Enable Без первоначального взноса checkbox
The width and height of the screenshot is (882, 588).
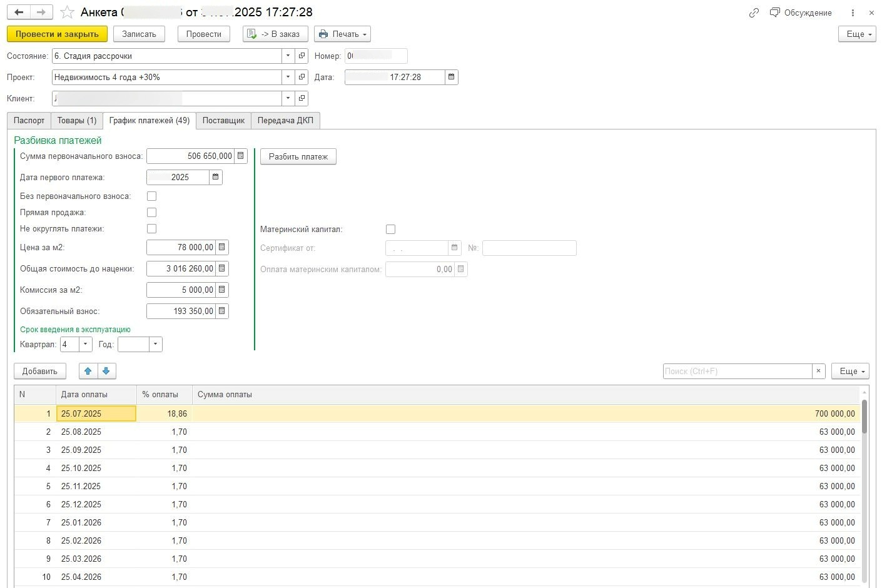click(151, 196)
